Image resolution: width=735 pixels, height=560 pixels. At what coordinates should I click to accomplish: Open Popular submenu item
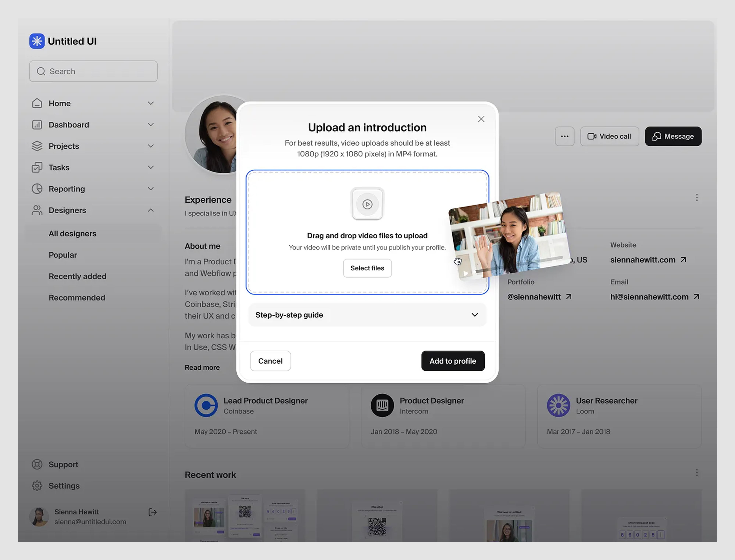pyautogui.click(x=63, y=255)
